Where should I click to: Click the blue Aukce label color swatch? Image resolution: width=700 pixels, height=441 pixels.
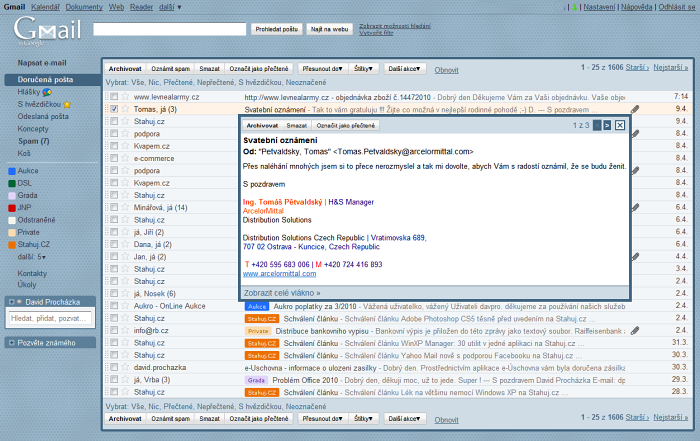pos(12,171)
